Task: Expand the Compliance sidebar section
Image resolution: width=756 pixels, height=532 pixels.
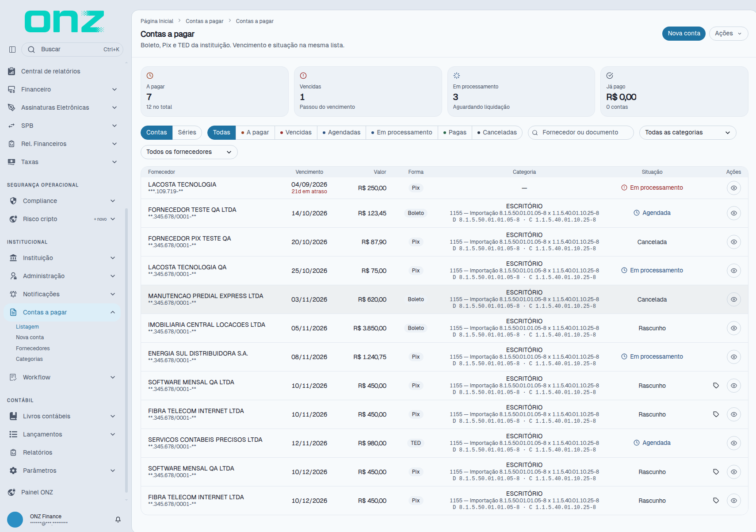Action: click(62, 201)
